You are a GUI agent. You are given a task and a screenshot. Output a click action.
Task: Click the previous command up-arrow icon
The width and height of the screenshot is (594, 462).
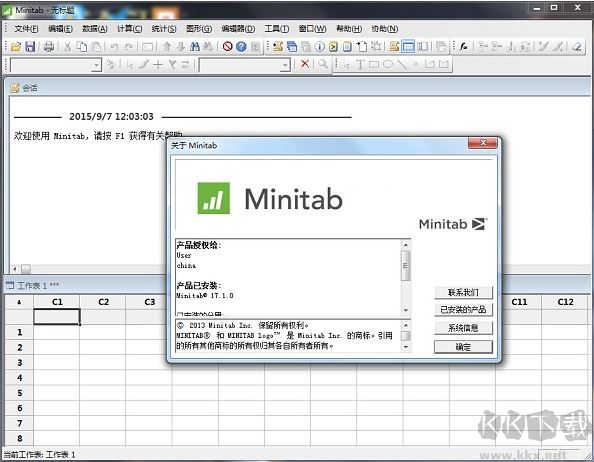[167, 47]
